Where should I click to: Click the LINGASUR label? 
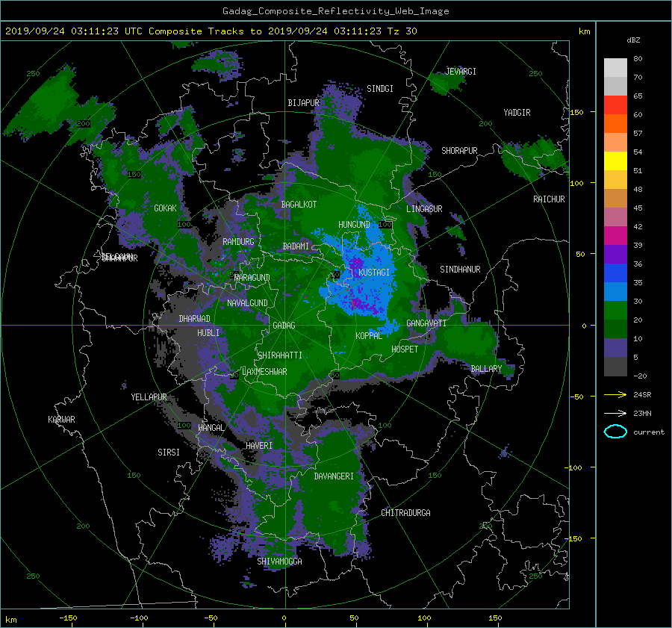424,209
